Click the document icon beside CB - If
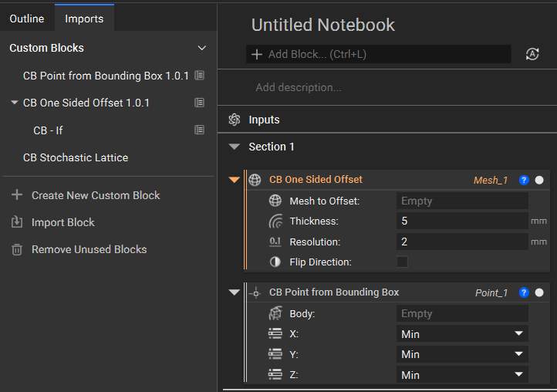Screen dimensions: 557x392 [x=199, y=130]
